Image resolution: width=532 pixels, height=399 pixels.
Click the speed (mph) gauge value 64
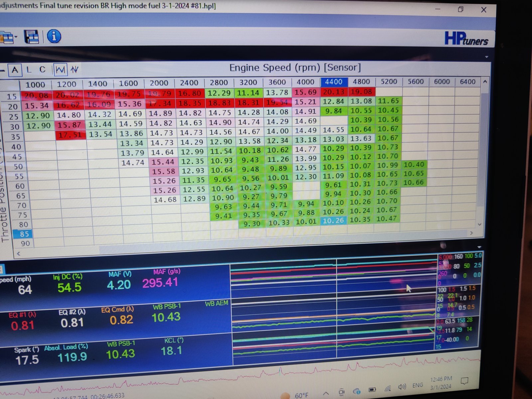tap(25, 290)
